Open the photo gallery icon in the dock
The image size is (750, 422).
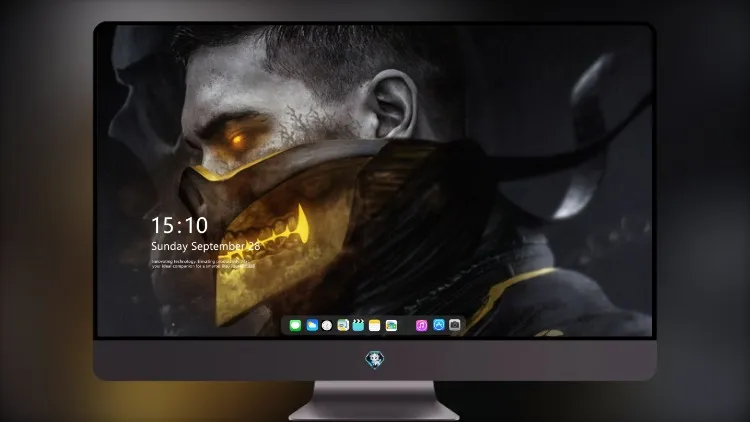(x=391, y=325)
